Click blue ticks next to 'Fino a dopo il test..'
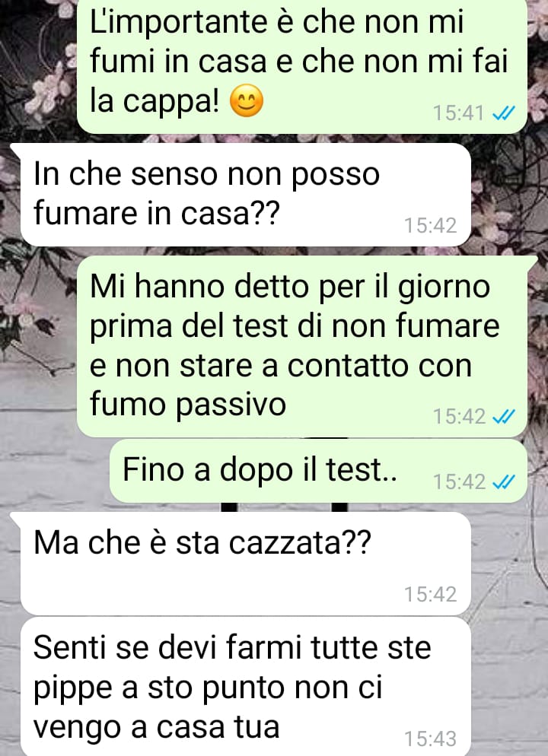548x756 pixels. tap(504, 481)
